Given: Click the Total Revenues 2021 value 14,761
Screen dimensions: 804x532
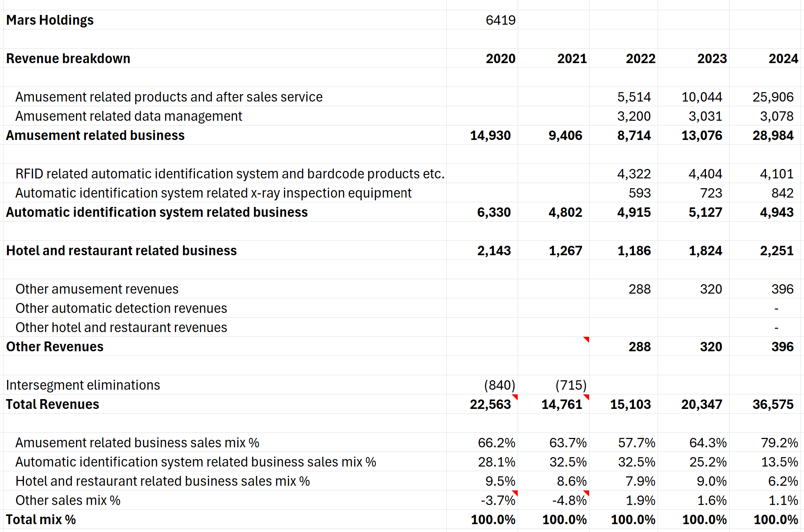Looking at the screenshot, I should coord(562,404).
